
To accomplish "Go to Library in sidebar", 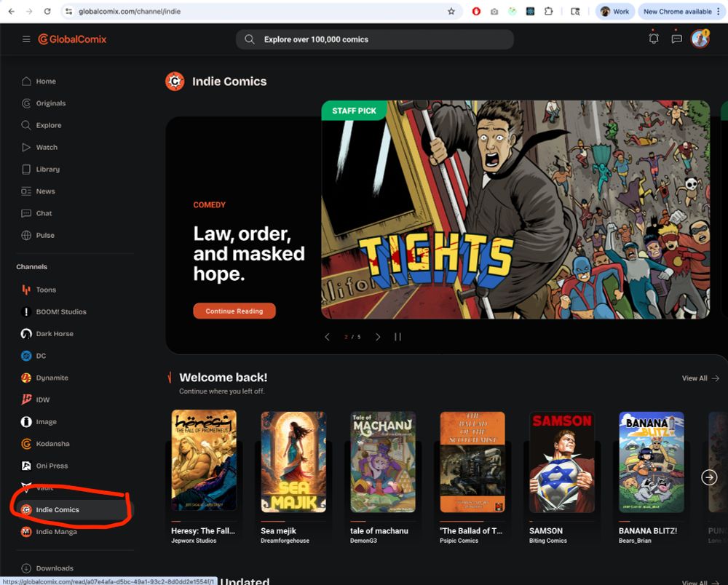I will (x=48, y=170).
